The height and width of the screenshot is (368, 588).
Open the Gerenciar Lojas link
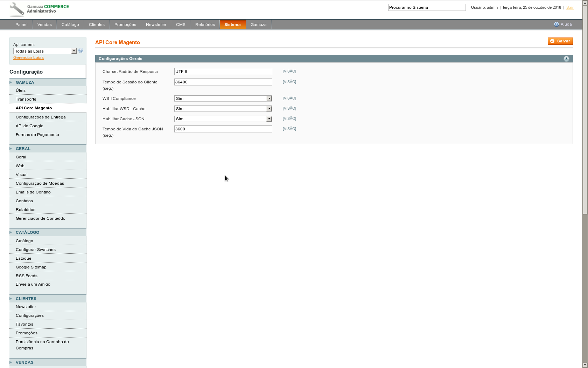pyautogui.click(x=28, y=57)
